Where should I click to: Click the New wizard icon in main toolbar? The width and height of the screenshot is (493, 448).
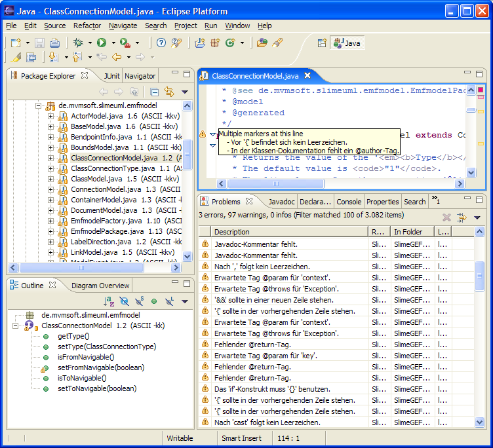pos(16,43)
